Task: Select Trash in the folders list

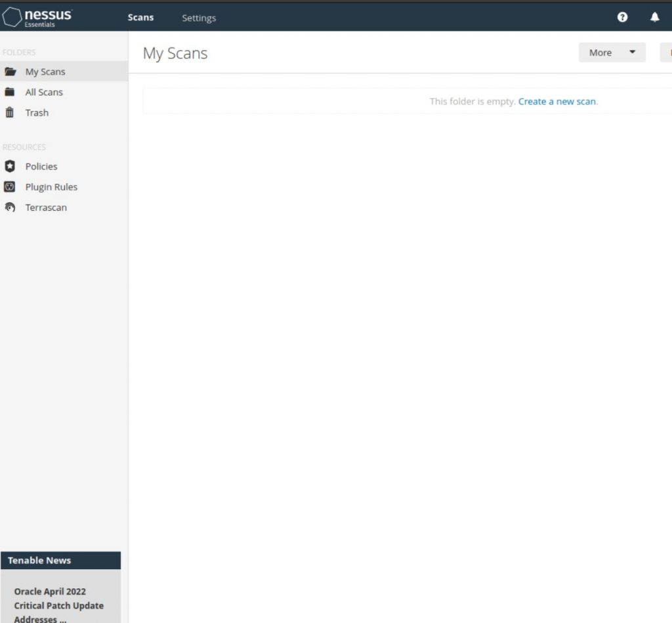Action: pos(37,112)
